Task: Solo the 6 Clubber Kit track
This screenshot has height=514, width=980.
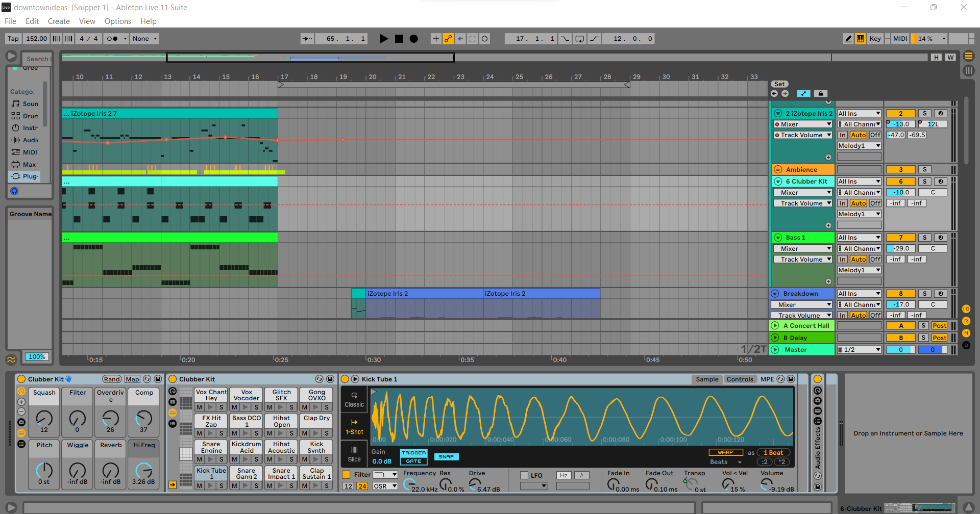Action: pos(924,182)
